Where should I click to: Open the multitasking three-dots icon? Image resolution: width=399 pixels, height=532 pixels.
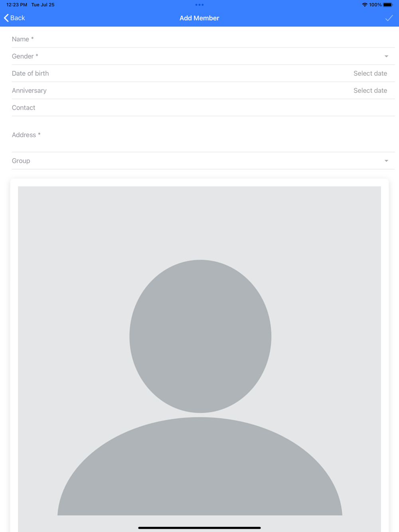click(x=199, y=5)
